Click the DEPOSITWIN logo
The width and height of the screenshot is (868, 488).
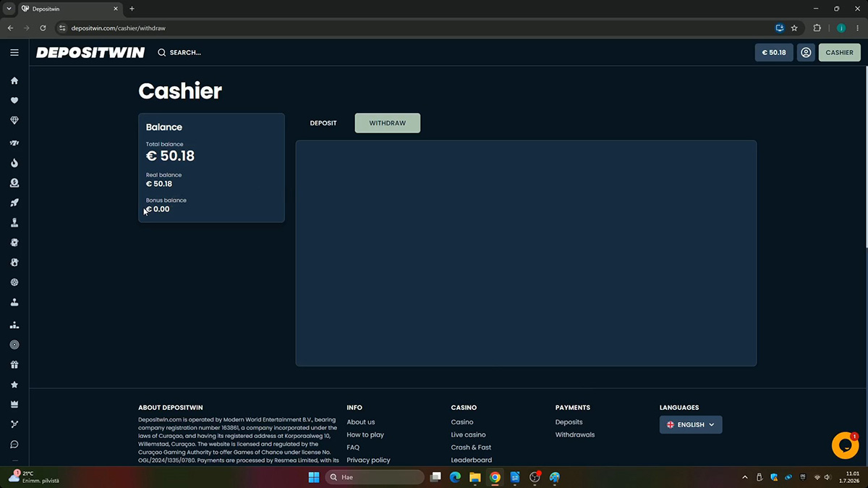click(90, 52)
